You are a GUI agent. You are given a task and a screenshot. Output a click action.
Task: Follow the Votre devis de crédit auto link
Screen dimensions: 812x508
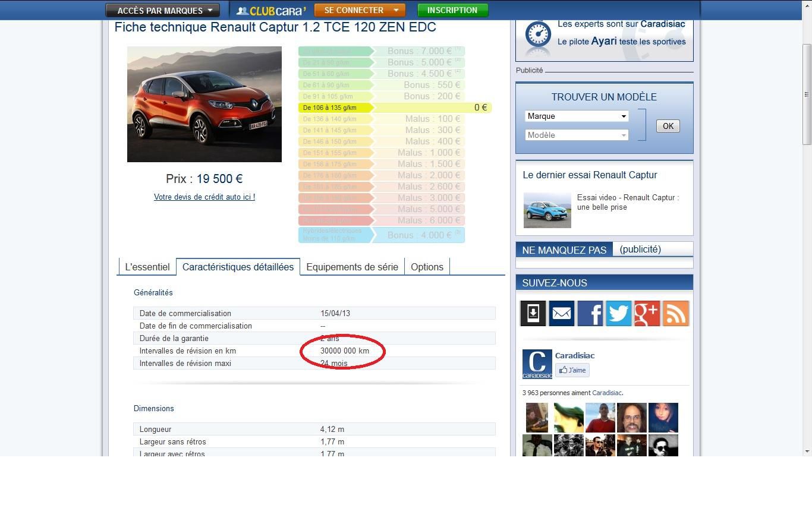204,197
